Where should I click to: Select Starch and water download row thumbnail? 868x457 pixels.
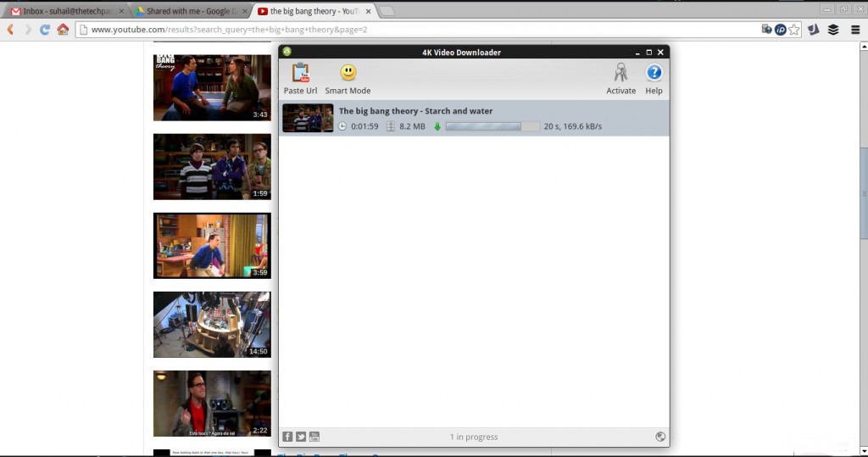(308, 118)
